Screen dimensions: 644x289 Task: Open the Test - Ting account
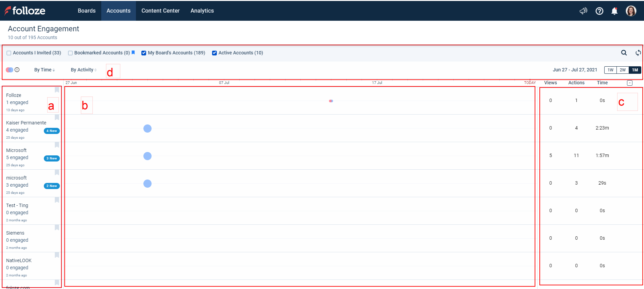(x=17, y=205)
